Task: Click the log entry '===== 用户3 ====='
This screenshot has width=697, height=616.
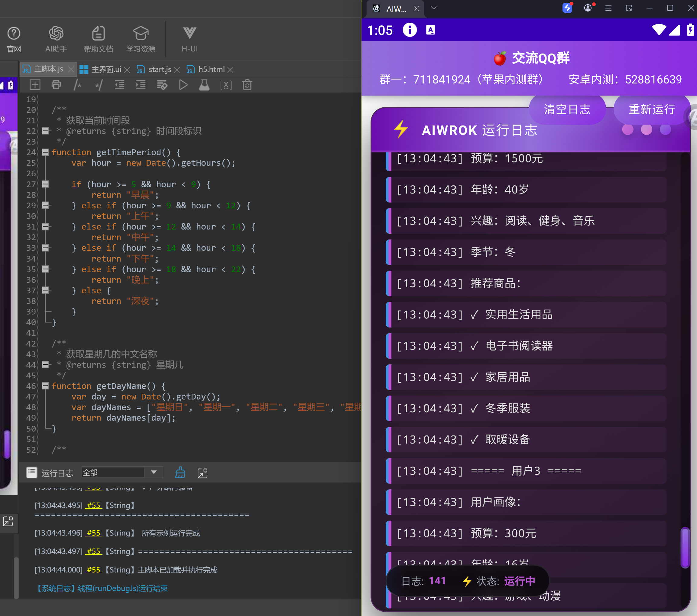Action: (526, 471)
